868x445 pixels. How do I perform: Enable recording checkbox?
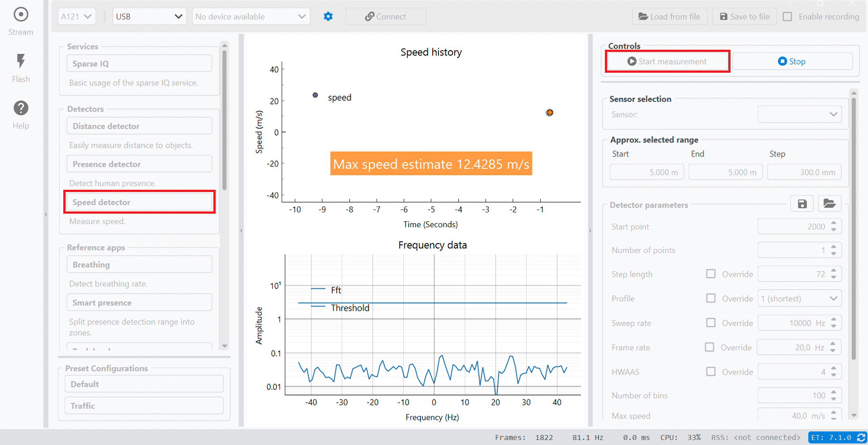tap(788, 16)
